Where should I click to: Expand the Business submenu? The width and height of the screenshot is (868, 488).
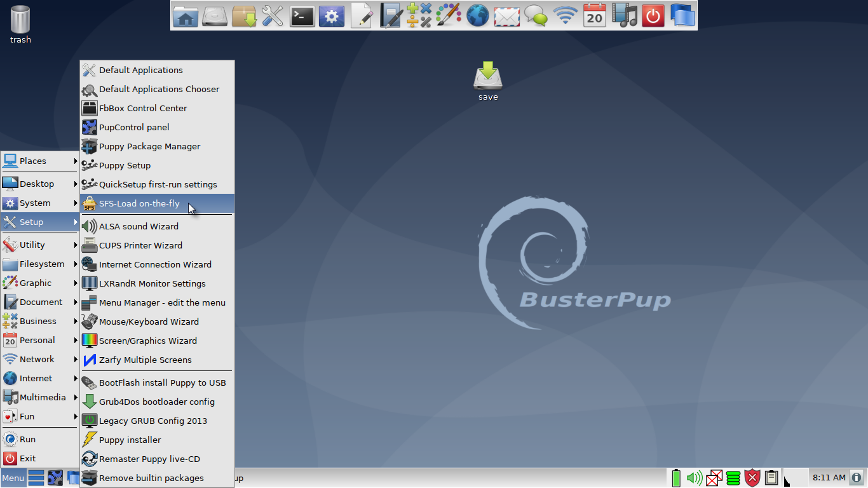pos(39,321)
